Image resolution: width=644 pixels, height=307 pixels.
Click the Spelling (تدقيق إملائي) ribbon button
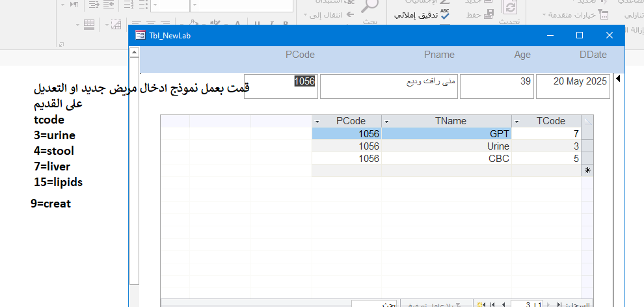coord(422,15)
